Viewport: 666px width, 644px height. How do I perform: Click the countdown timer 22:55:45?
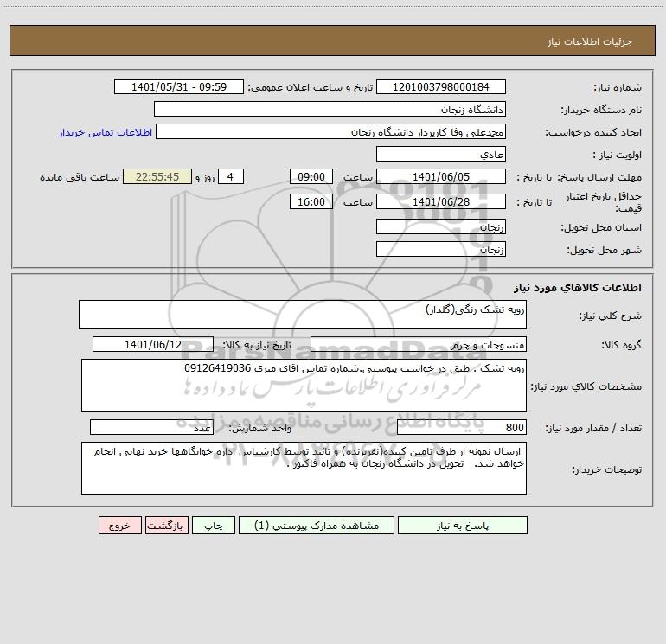pos(157,176)
